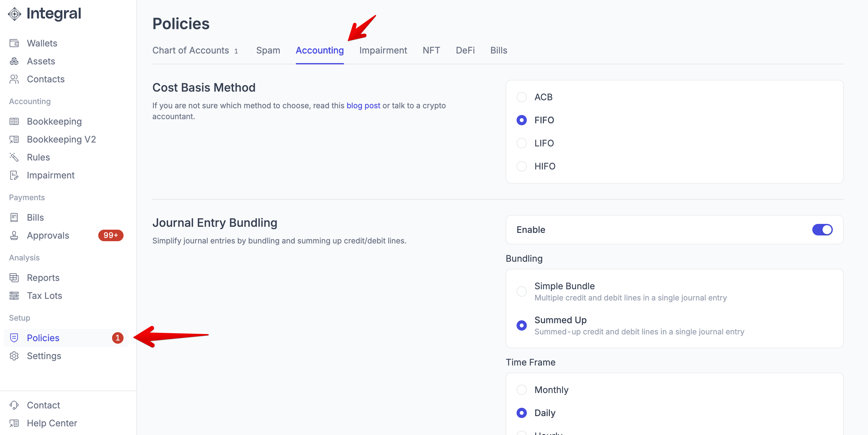The height and width of the screenshot is (435, 868).
Task: Click the Tax Lots icon
Action: click(14, 296)
